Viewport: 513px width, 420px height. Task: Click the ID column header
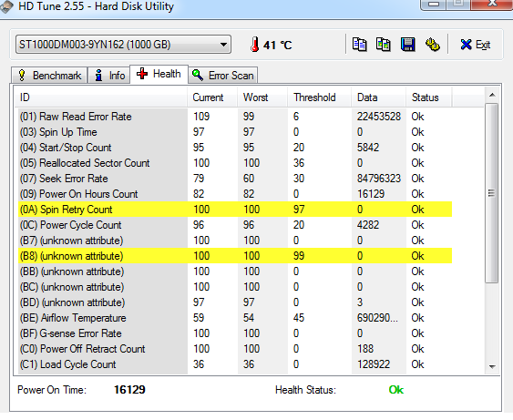point(101,97)
